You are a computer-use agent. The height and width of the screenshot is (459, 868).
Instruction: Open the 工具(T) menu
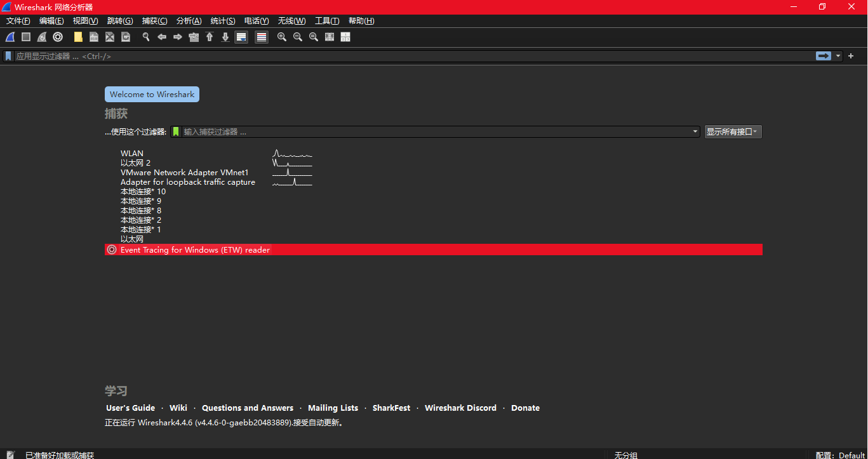pos(327,21)
